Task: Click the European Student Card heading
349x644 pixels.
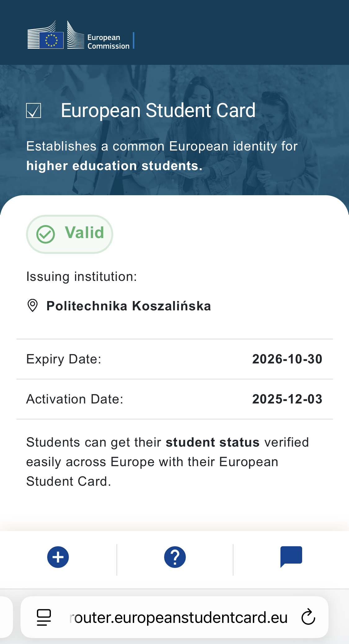Action: pos(158,110)
